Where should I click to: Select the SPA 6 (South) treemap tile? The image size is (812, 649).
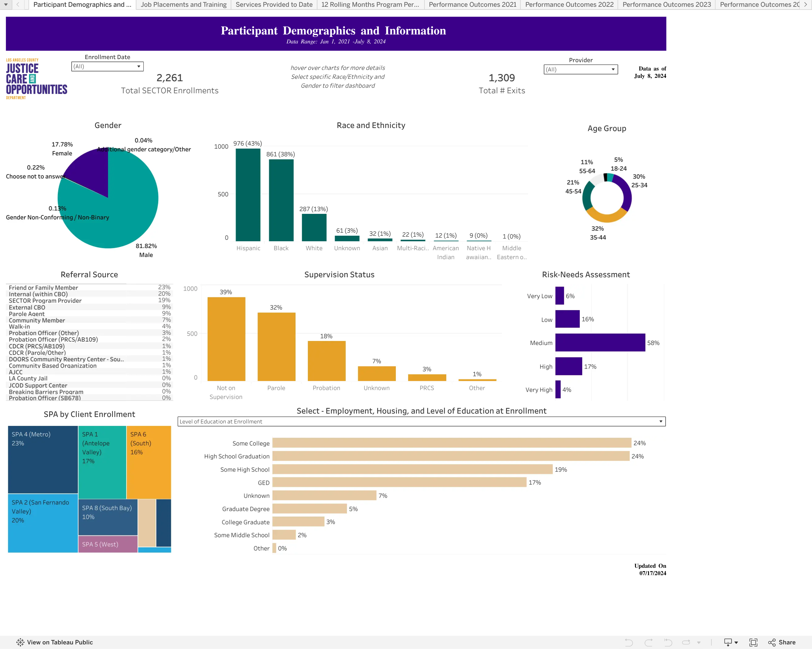pos(149,463)
